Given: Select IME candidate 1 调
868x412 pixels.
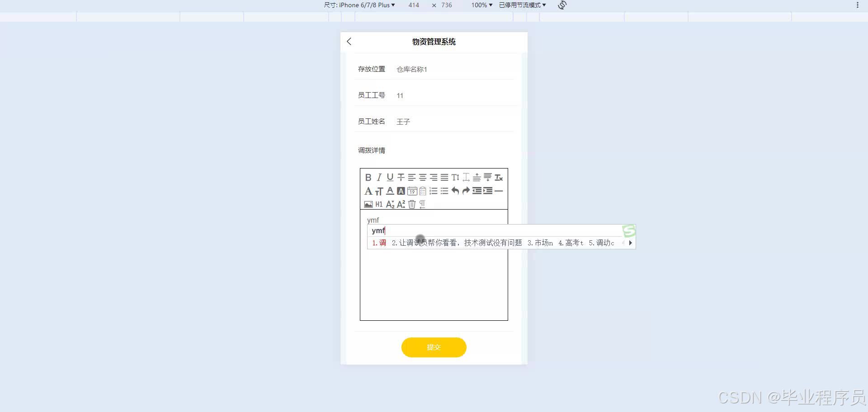Looking at the screenshot, I should coord(379,243).
